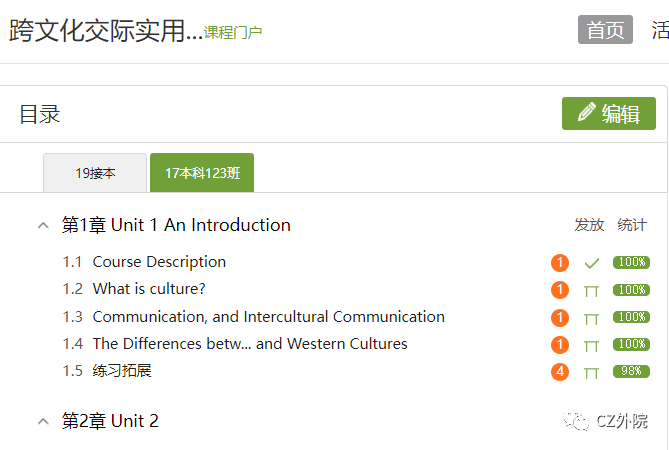Click the release gate icon for 练习拓展

(x=591, y=373)
